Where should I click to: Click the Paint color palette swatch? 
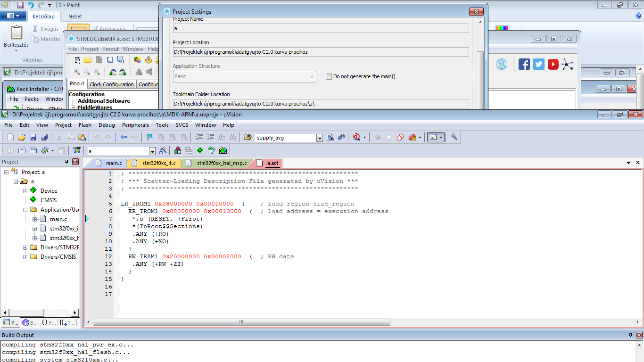[503, 28]
